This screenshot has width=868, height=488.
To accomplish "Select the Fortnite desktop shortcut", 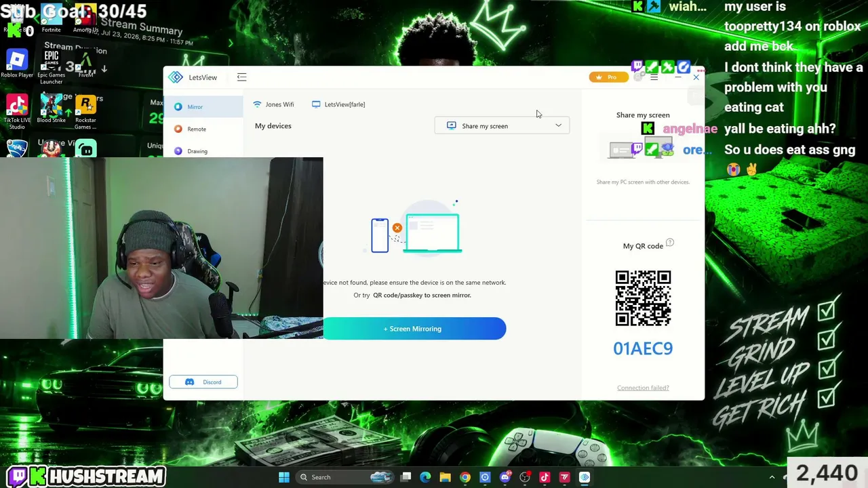I will coord(51,18).
